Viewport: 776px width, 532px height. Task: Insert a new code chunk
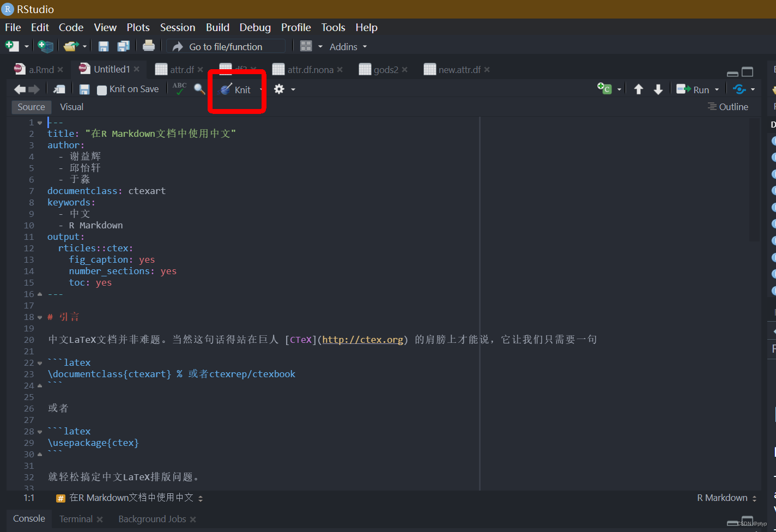point(605,89)
